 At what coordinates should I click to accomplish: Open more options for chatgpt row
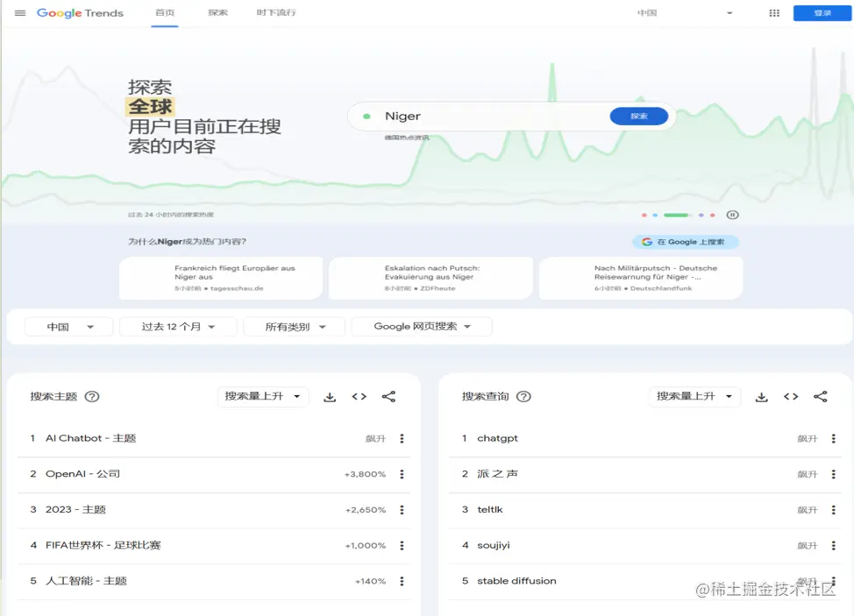click(833, 439)
